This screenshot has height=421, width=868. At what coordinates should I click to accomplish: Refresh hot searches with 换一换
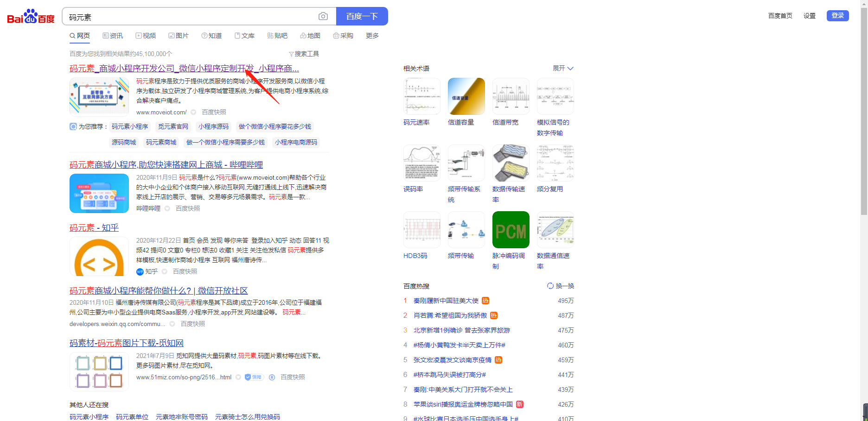[561, 286]
